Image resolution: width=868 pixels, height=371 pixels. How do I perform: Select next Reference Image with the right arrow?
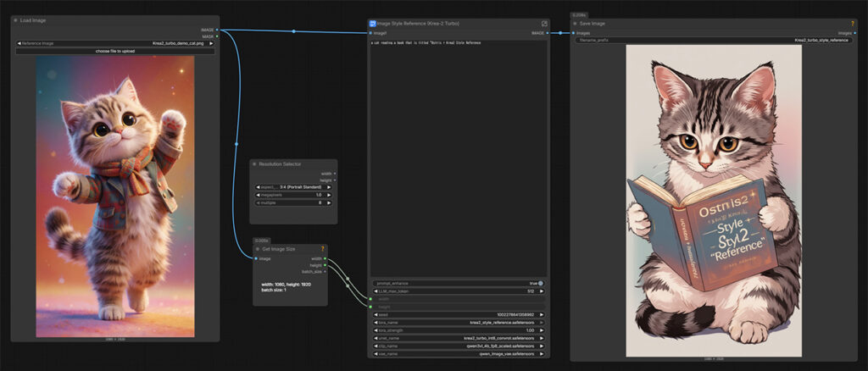tap(211, 43)
